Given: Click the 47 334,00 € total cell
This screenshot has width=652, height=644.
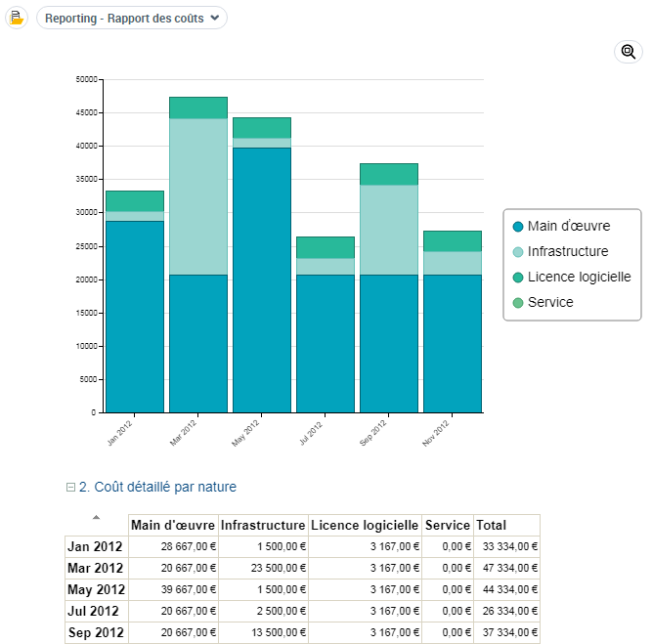Looking at the screenshot, I should (506, 568).
